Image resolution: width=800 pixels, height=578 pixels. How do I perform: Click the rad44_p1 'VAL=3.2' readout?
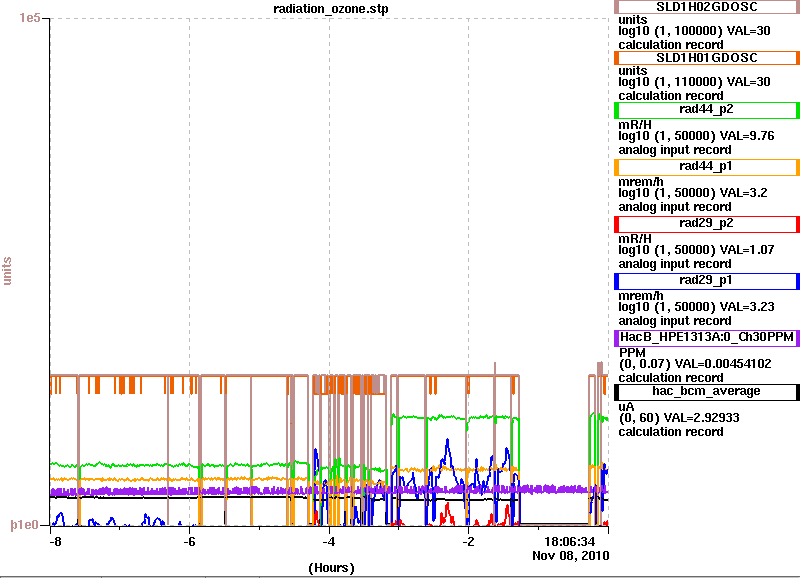[743, 193]
